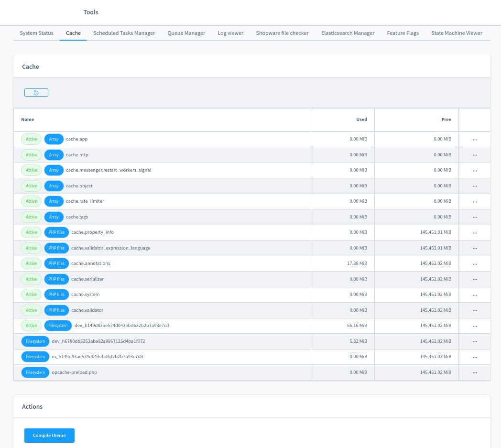Expand row options for cache.serializer
The image size is (501, 448).
(x=475, y=279)
